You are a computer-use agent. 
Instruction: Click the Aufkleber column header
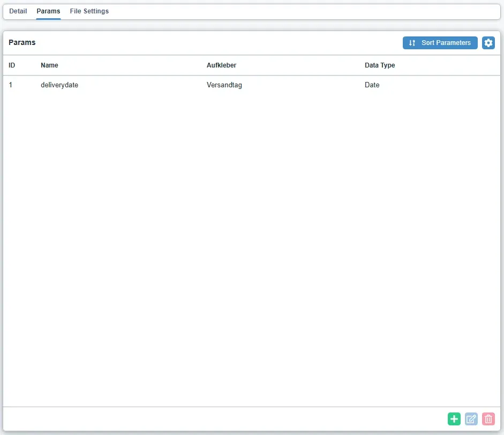coord(221,65)
